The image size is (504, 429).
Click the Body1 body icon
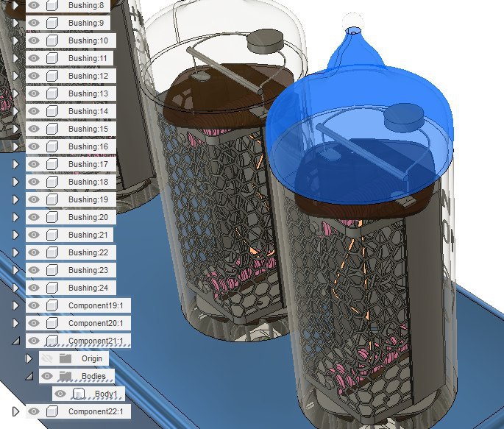pyautogui.click(x=79, y=394)
